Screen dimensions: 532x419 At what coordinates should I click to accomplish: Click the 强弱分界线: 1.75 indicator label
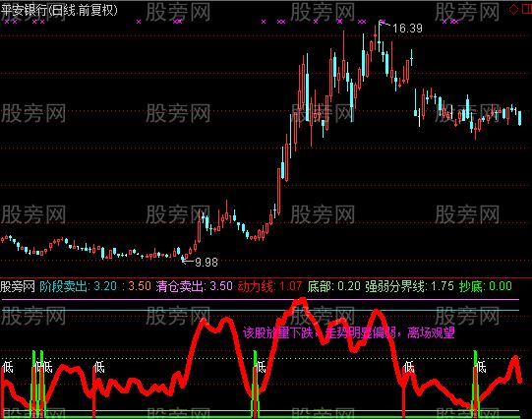click(409, 286)
